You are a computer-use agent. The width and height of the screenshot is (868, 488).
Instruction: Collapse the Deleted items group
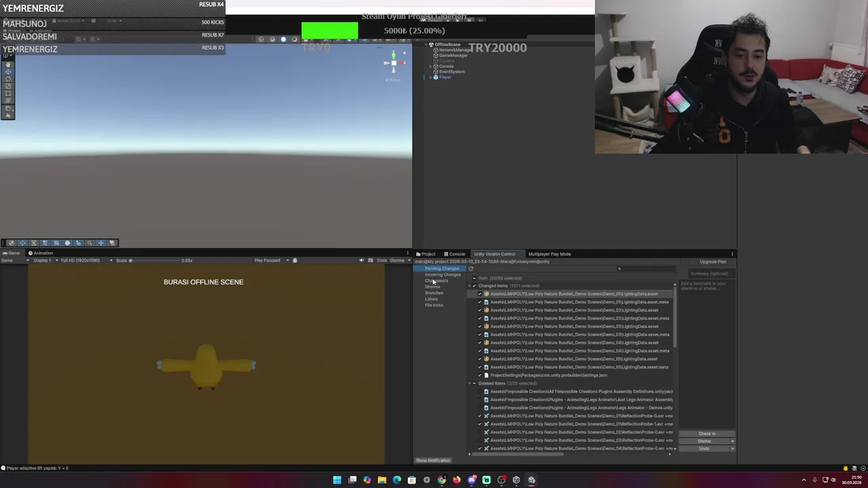(x=469, y=384)
